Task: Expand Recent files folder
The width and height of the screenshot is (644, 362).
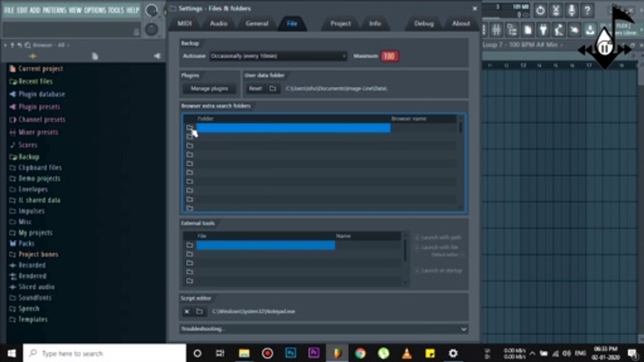Action: [x=35, y=81]
